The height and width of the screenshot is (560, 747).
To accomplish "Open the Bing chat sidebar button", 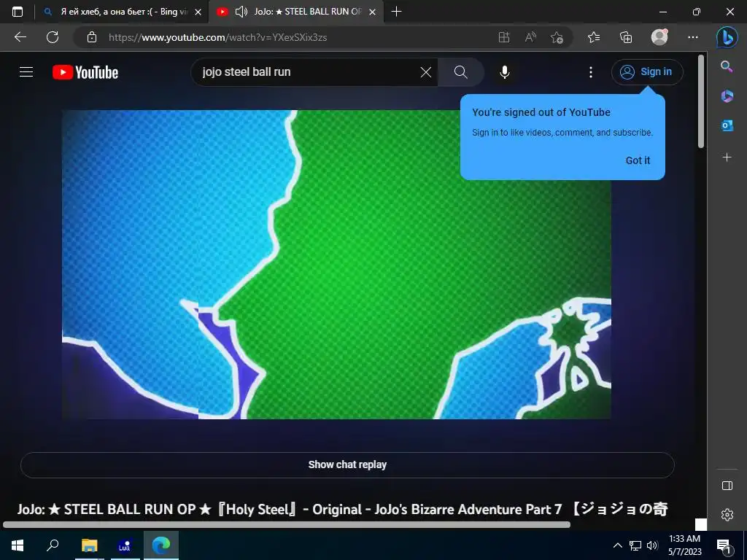I will [x=727, y=37].
